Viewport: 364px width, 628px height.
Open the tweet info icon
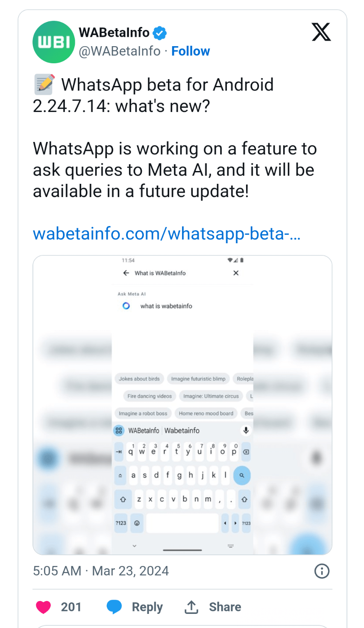coord(322,571)
